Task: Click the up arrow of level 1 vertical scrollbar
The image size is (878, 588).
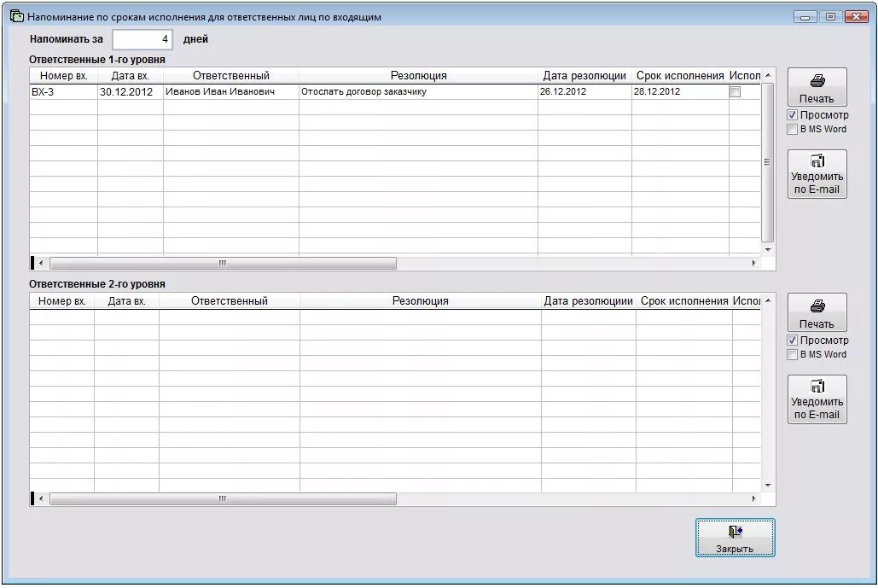Action: click(x=768, y=75)
